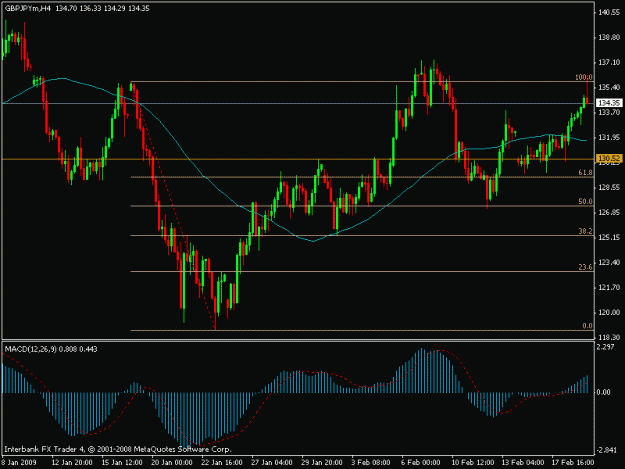Click the 20 Jan 00:00 time label
The image size is (625, 469).
click(x=171, y=463)
